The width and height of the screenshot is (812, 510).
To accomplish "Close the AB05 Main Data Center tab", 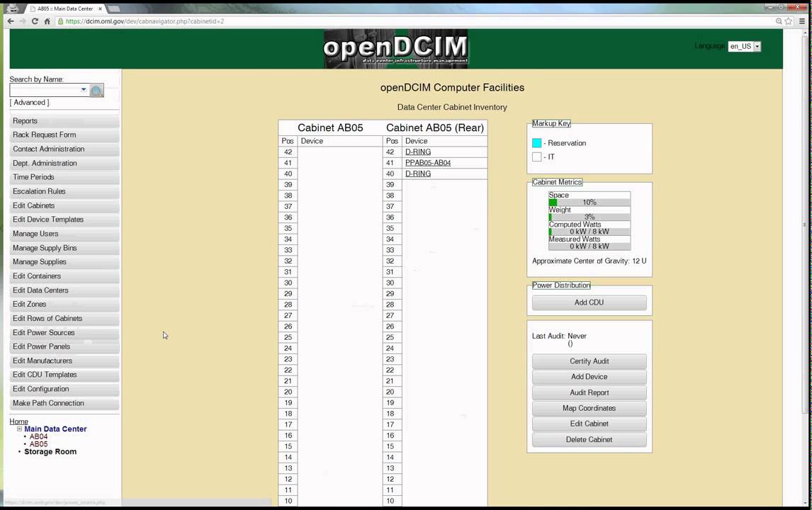I will (x=100, y=8).
